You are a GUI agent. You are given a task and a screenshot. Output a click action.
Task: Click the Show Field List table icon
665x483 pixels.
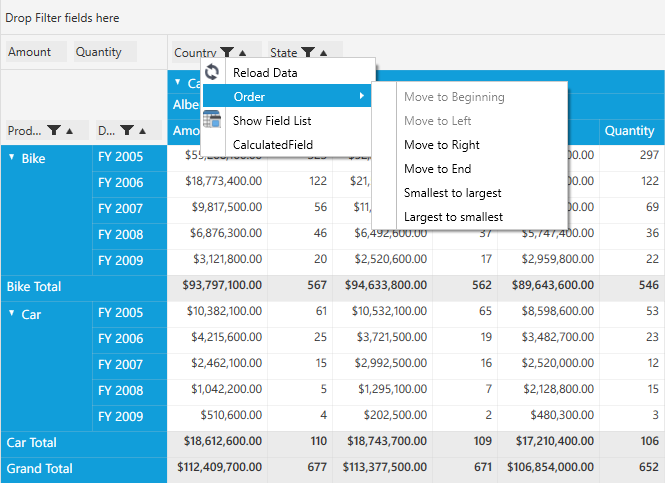click(x=212, y=119)
